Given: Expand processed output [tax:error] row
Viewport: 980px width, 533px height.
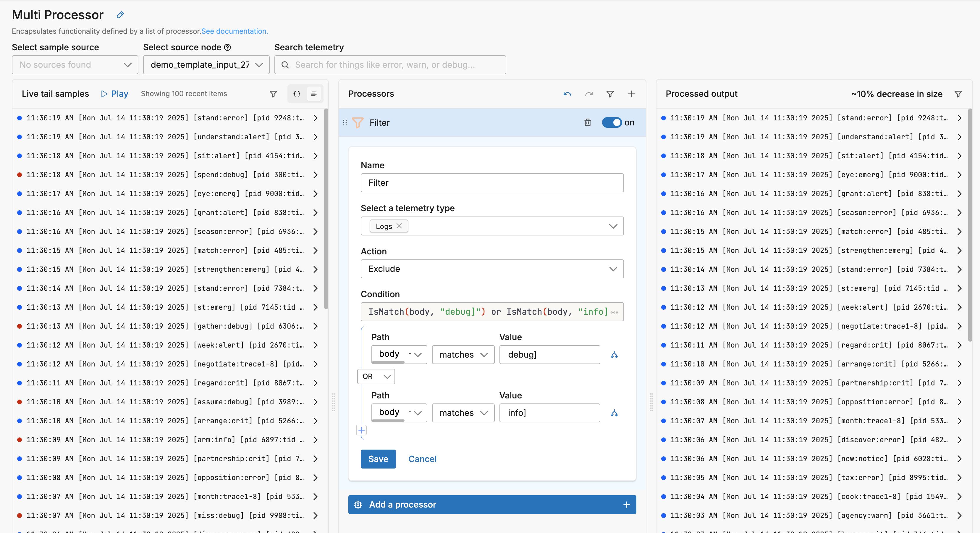Looking at the screenshot, I should pyautogui.click(x=959, y=478).
